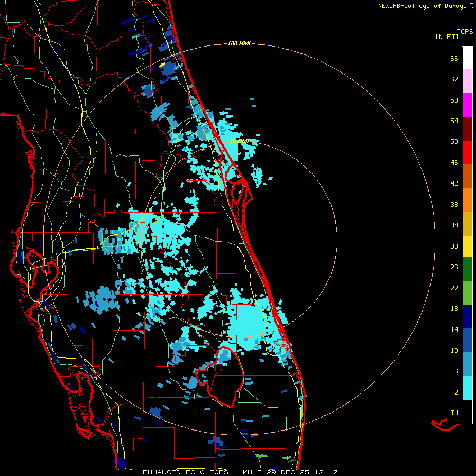Screen dimensions: 476x476
Task: Select the light pink legend swatch
Action: click(x=467, y=81)
